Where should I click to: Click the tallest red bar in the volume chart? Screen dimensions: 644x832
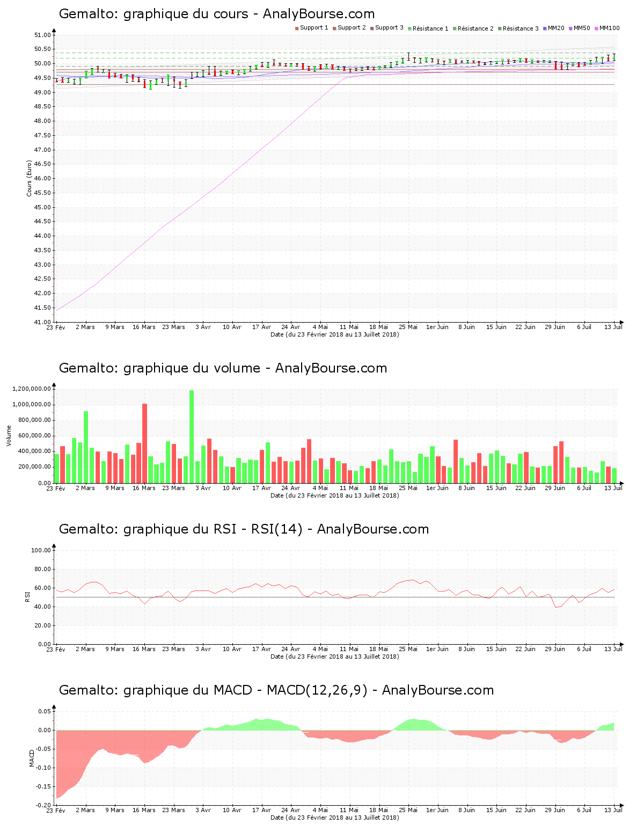[144, 443]
